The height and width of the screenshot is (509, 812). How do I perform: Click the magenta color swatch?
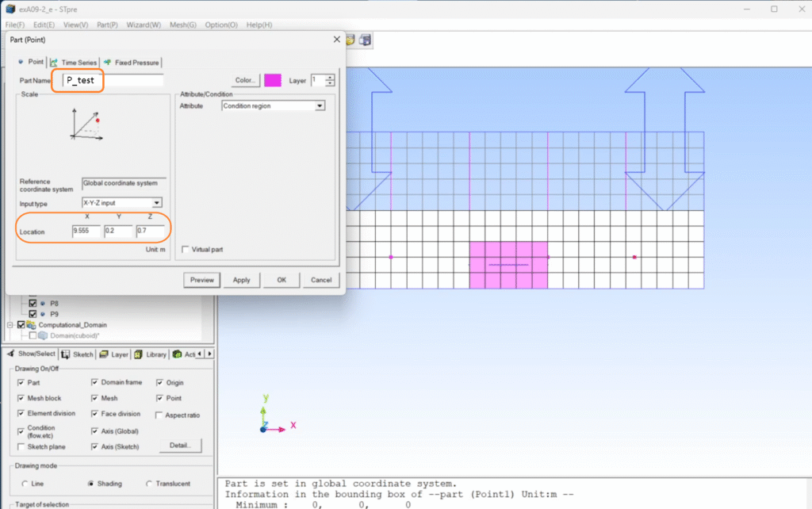pyautogui.click(x=273, y=80)
